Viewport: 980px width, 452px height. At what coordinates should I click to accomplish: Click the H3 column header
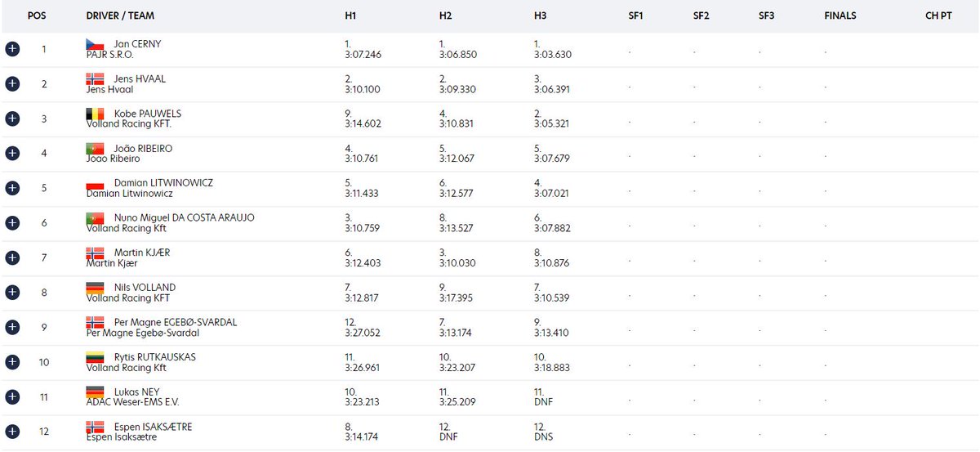click(540, 16)
